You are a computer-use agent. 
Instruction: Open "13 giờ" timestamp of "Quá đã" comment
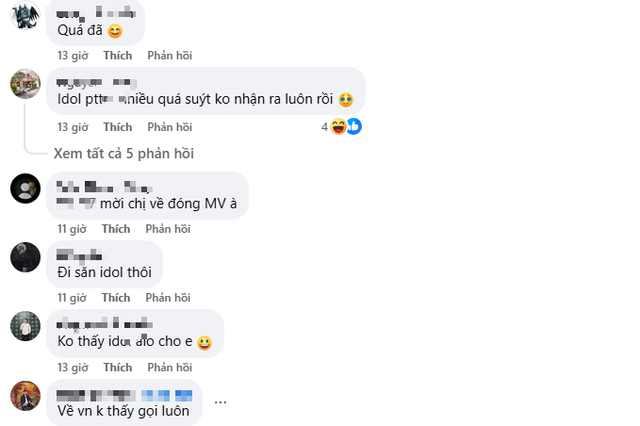click(73, 56)
